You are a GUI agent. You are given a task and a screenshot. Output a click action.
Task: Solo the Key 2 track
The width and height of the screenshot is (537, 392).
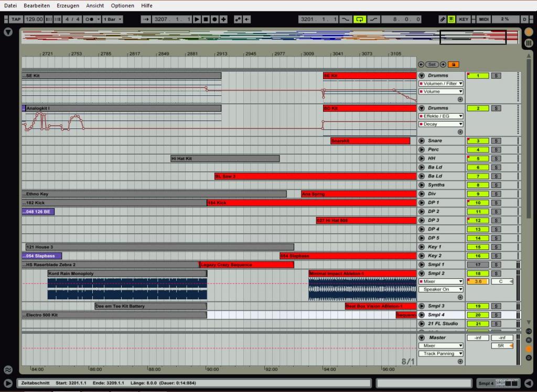[496, 256]
